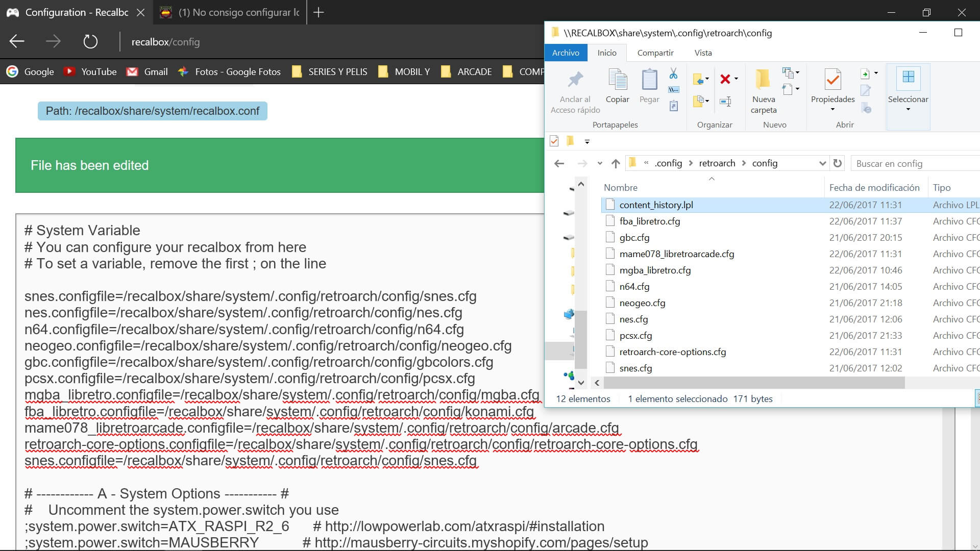Open the Archivo menu tab

[566, 53]
